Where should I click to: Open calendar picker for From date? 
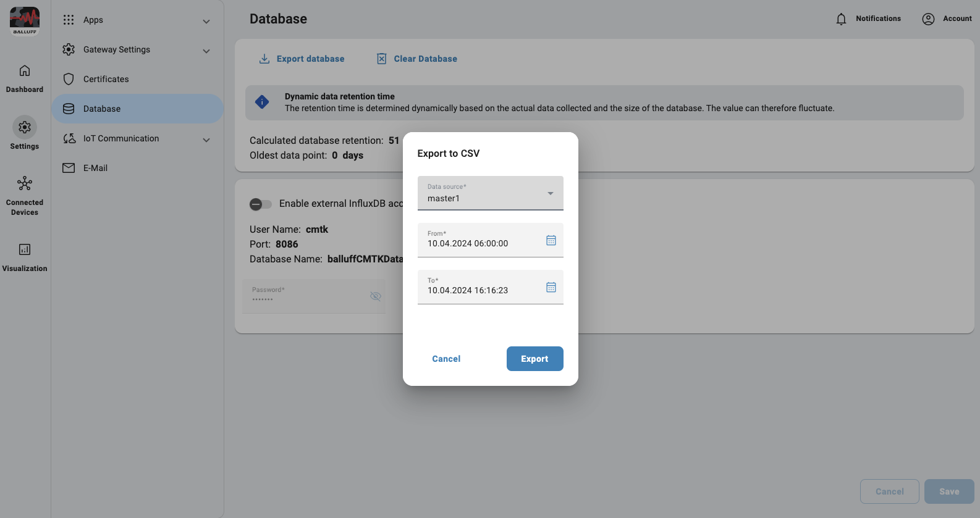tap(551, 240)
